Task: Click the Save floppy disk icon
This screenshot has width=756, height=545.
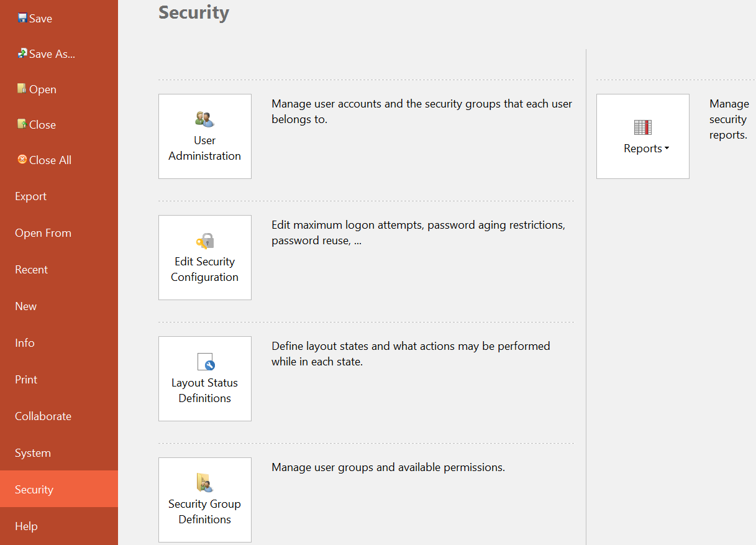Action: [22, 18]
